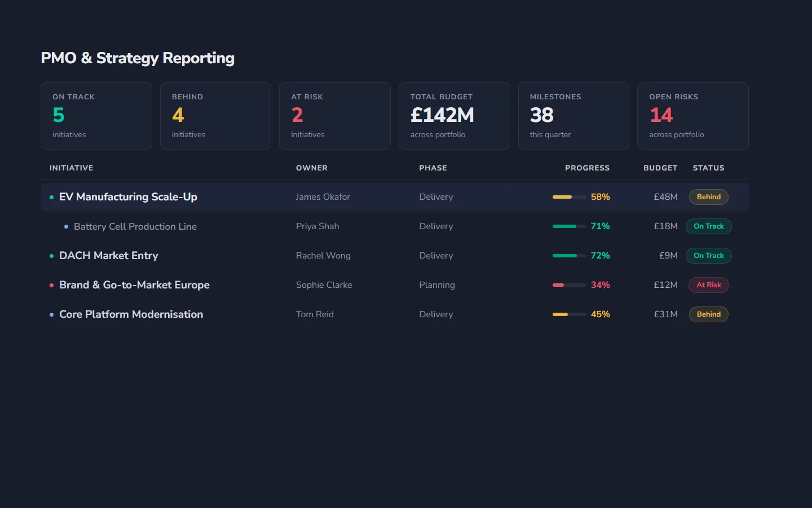Sort by the Progress column header
This screenshot has width=812, height=508.
pyautogui.click(x=587, y=168)
